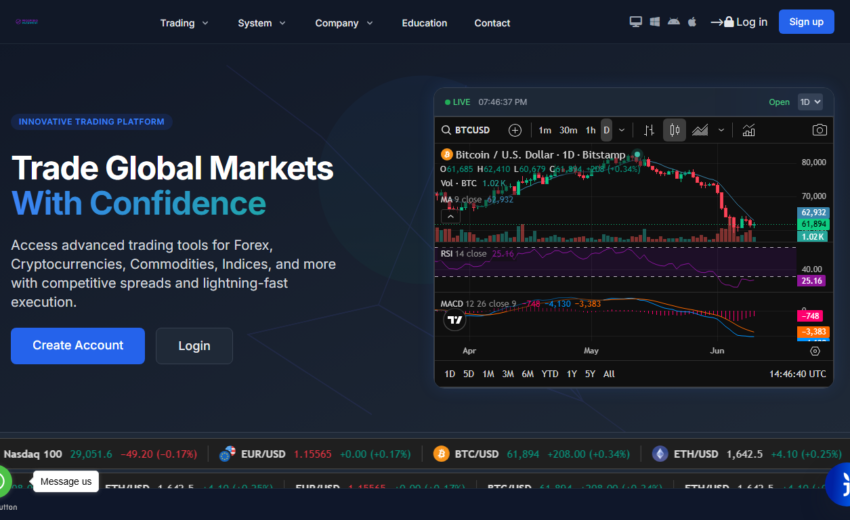This screenshot has width=850, height=520.
Task: Open the BTCUSD symbol search
Action: tap(466, 130)
